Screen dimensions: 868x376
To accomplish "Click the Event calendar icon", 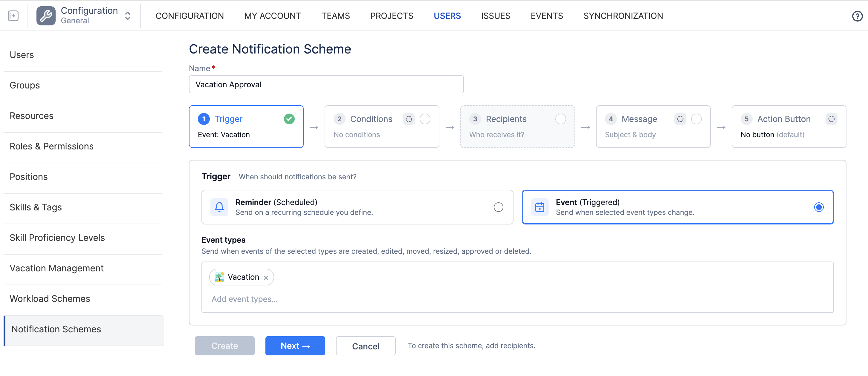I will pos(540,207).
